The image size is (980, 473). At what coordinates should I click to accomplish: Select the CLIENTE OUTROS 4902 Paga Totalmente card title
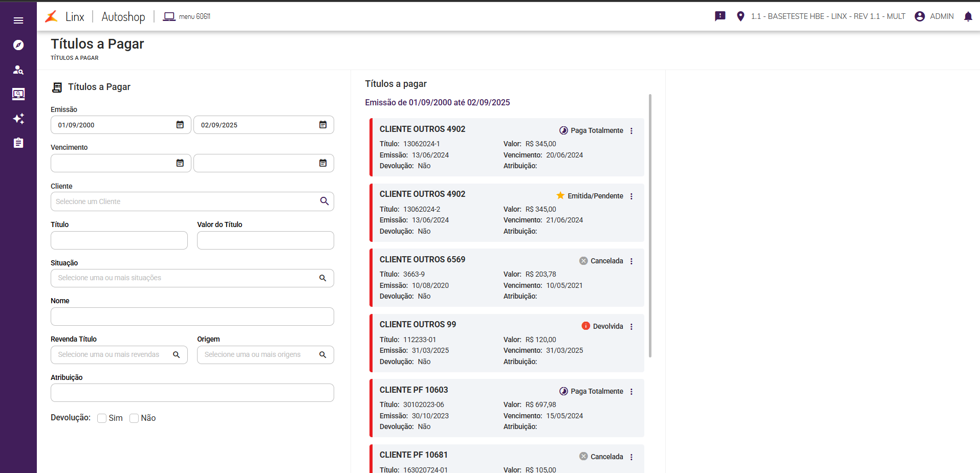click(423, 129)
